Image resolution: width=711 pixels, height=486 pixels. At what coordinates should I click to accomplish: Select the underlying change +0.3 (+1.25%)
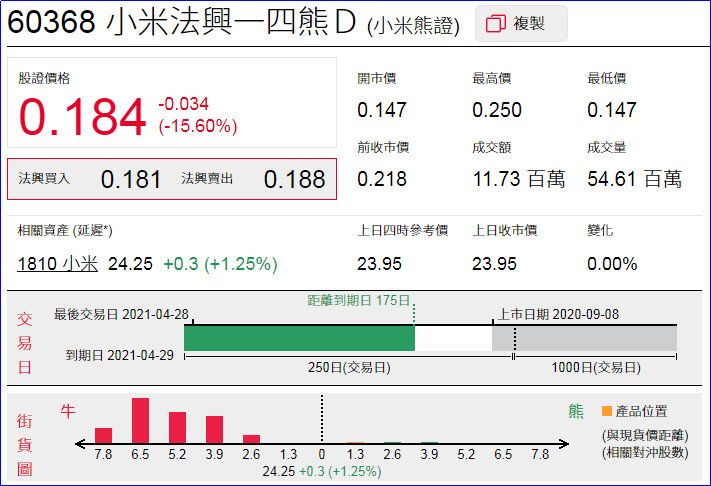pyautogui.click(x=220, y=264)
